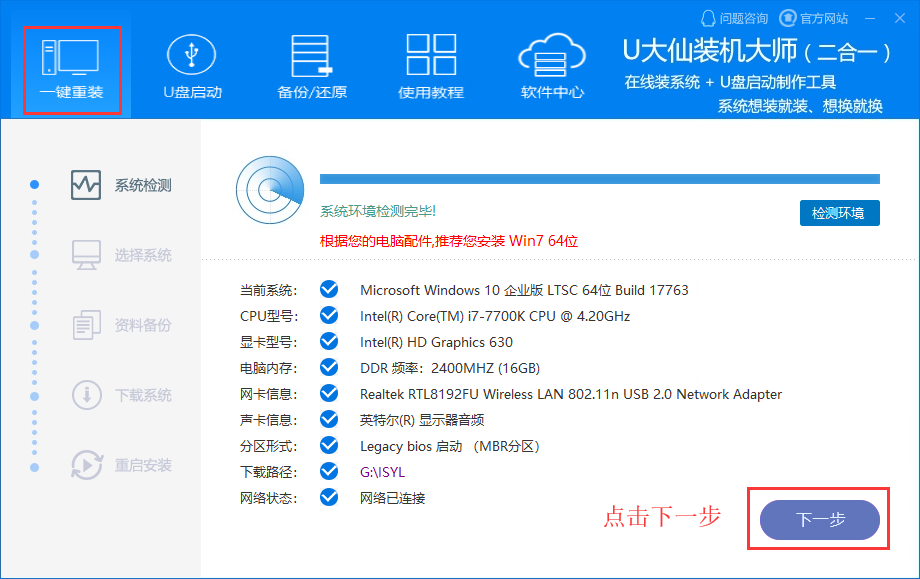Open 使用教程 tab
The image size is (920, 579).
pyautogui.click(x=431, y=67)
